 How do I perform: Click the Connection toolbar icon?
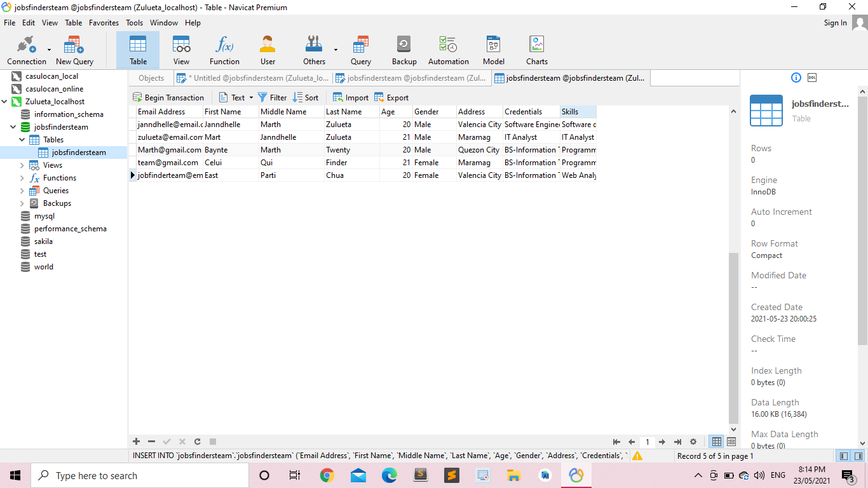coord(26,50)
